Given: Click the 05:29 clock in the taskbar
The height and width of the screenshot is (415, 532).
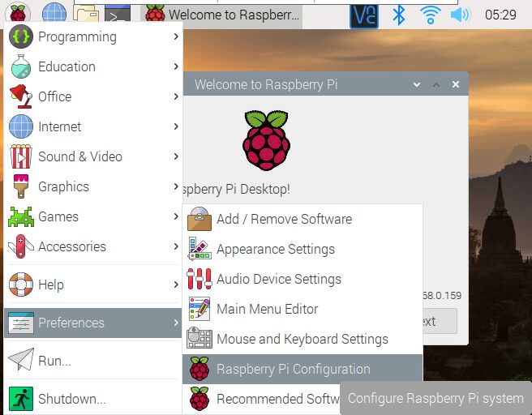Looking at the screenshot, I should point(500,15).
